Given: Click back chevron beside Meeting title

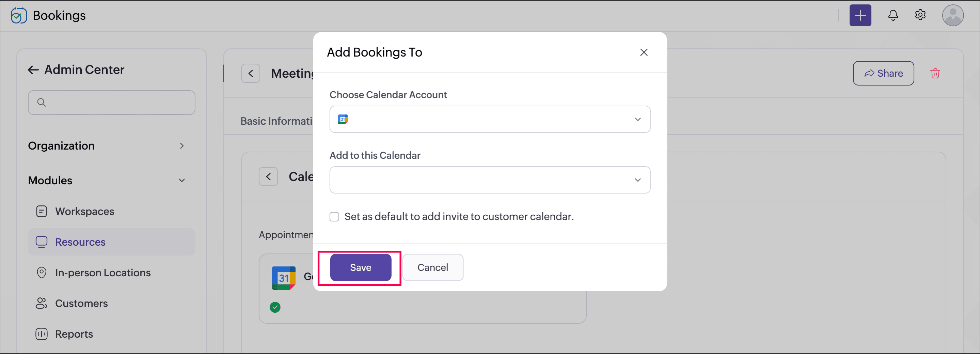Looking at the screenshot, I should click(250, 73).
